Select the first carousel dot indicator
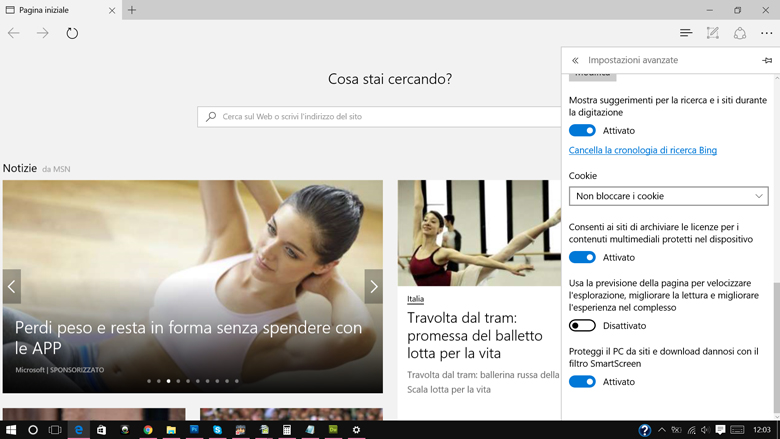 pos(149,381)
